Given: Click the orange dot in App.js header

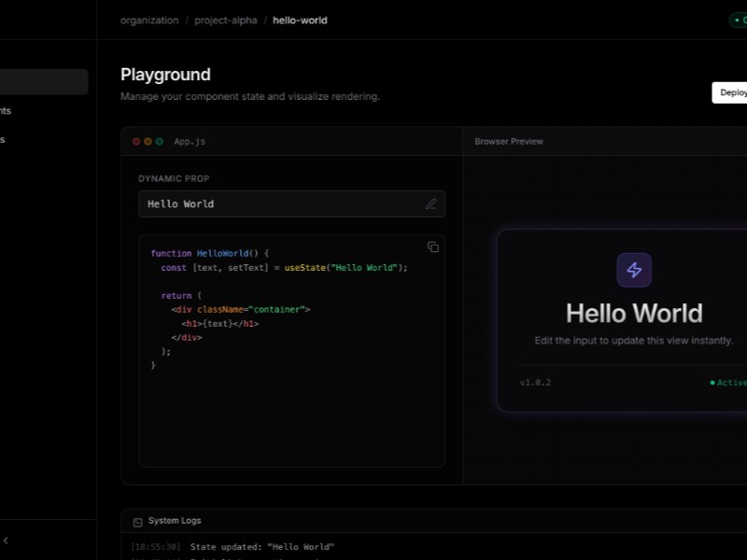Looking at the screenshot, I should (148, 142).
